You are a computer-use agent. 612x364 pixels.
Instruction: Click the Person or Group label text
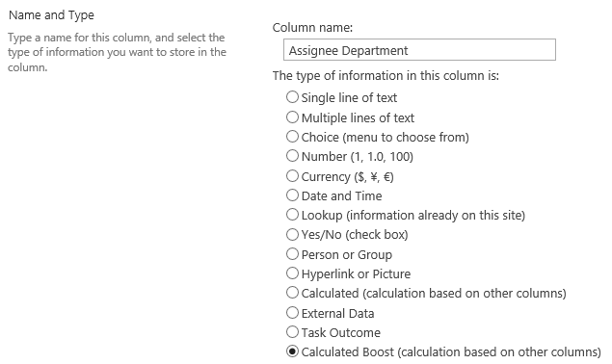point(347,255)
